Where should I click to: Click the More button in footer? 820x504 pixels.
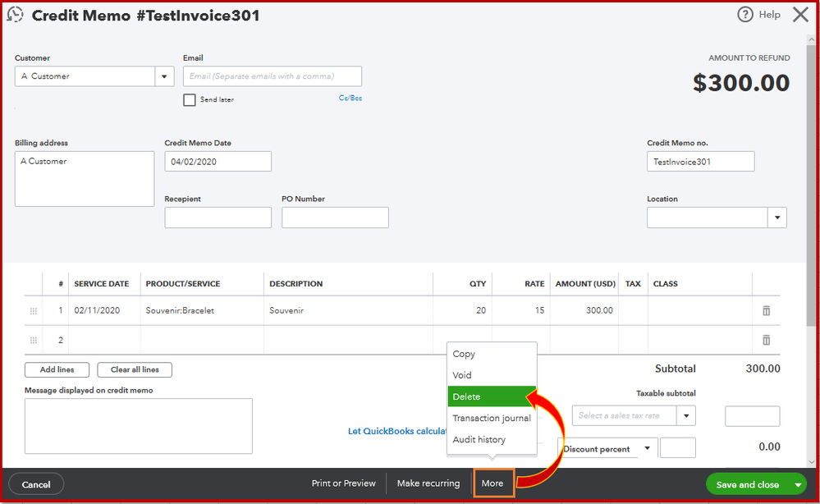click(x=492, y=483)
